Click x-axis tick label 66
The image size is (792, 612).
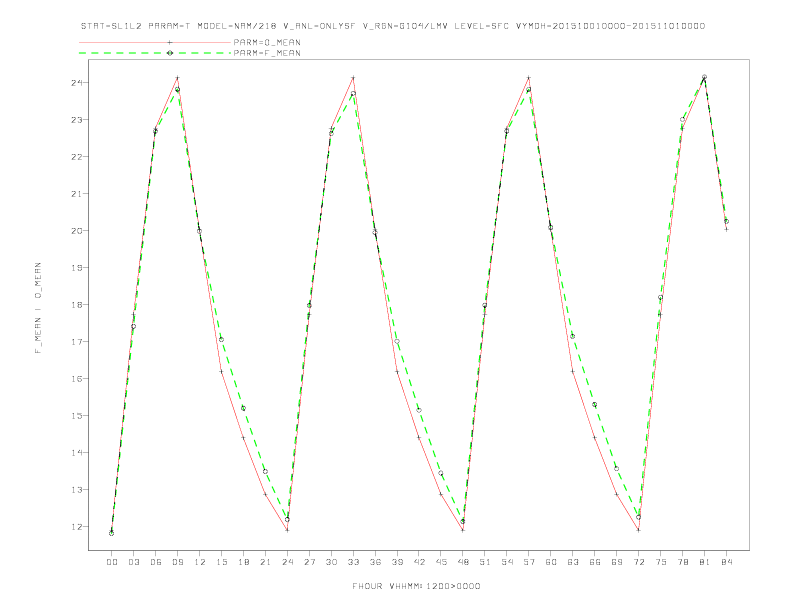click(x=595, y=562)
